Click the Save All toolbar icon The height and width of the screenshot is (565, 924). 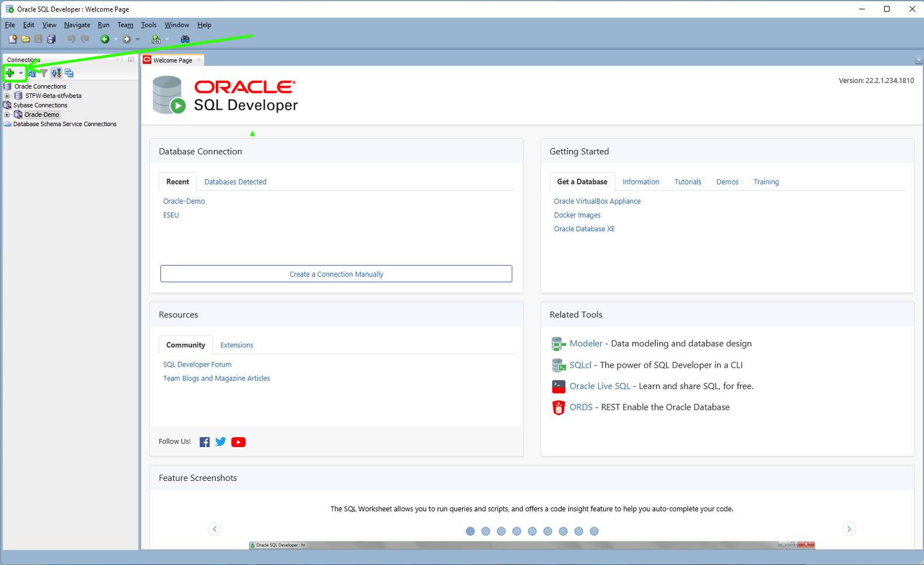click(x=51, y=39)
